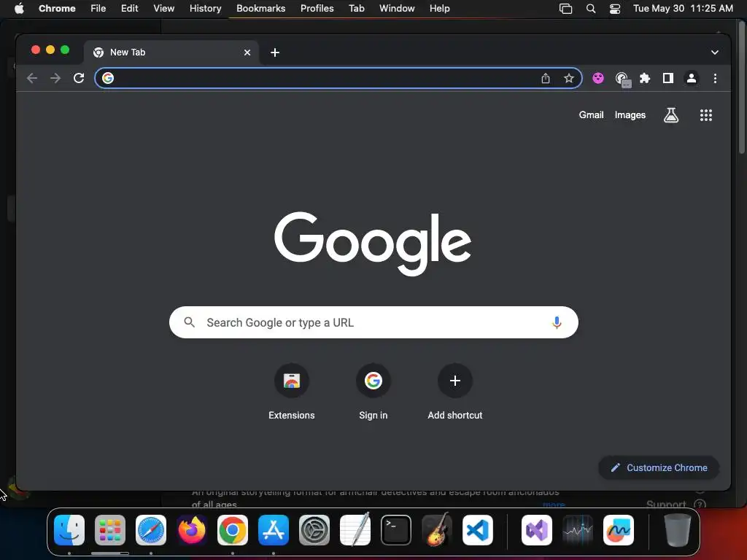
Task: Launch Safari from the Dock
Action: (151, 530)
